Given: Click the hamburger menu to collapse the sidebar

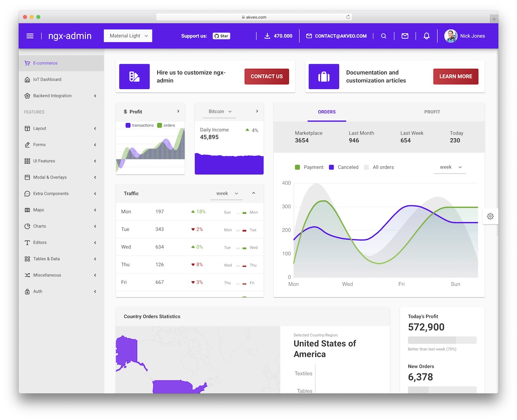Looking at the screenshot, I should [x=30, y=36].
